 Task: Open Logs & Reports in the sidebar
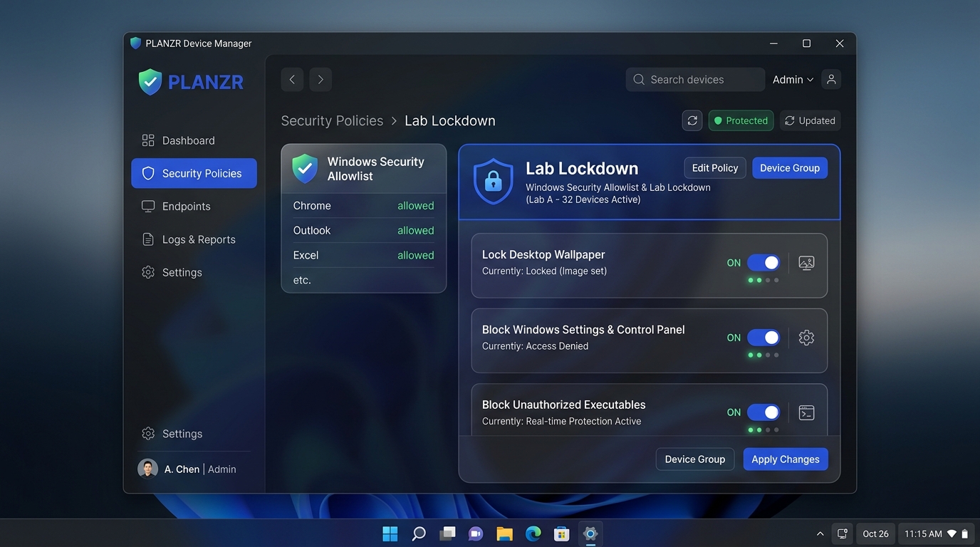pyautogui.click(x=194, y=239)
